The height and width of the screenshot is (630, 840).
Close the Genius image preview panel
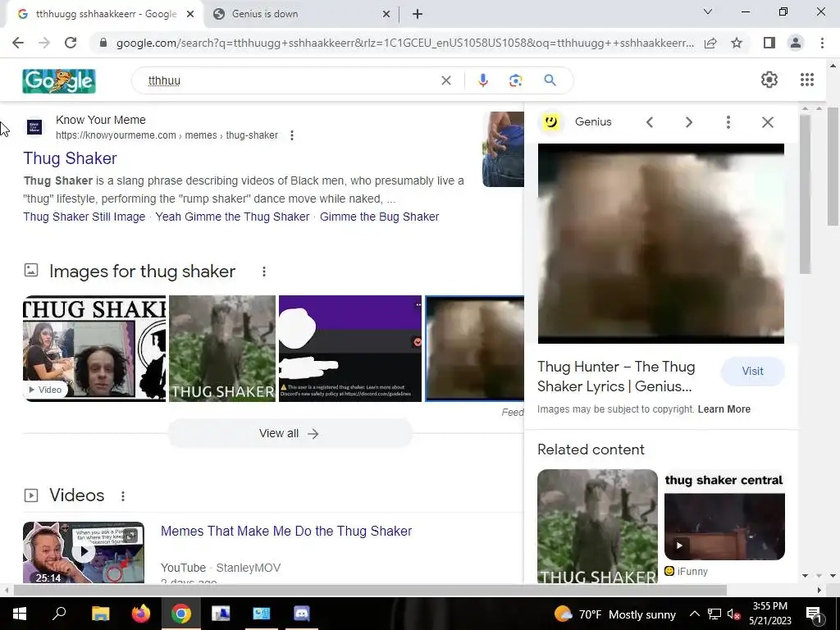(x=768, y=122)
